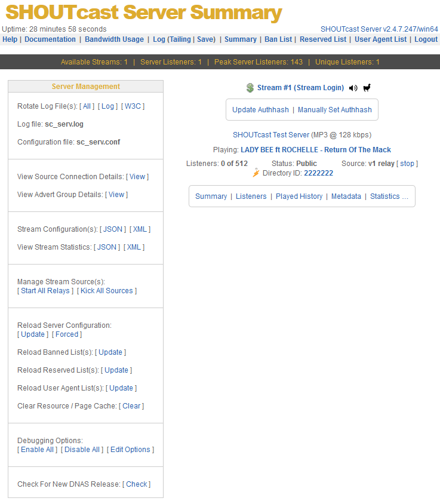Disable all debugging options
This screenshot has height=504, width=440.
[82, 450]
